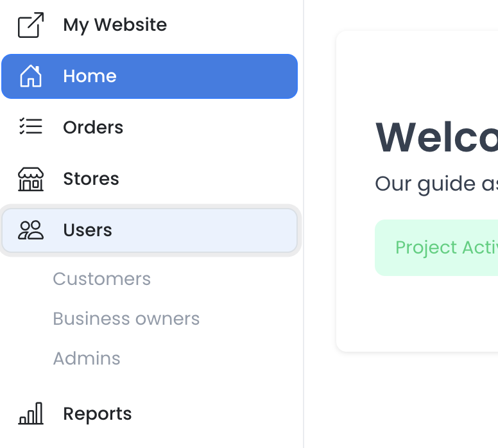Open the Orders section label
This screenshot has height=448, width=498.
(93, 128)
